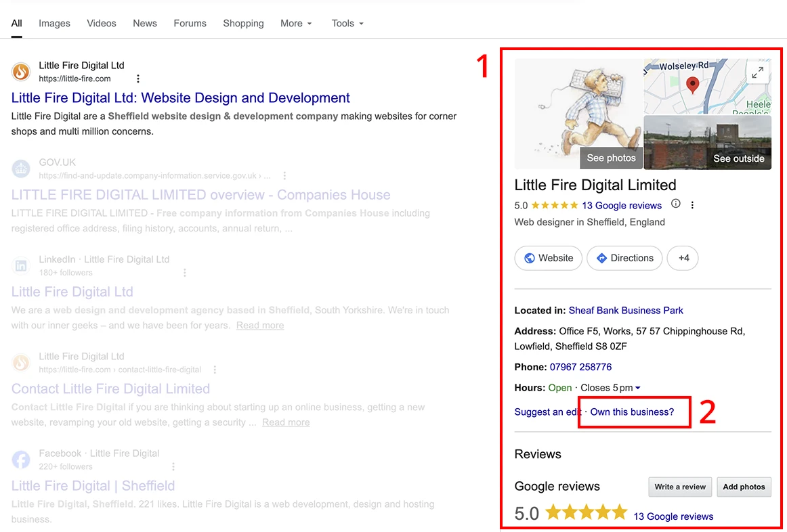Click the Little Fire Digital Limited panel heading
The image size is (787, 532).
(x=595, y=185)
